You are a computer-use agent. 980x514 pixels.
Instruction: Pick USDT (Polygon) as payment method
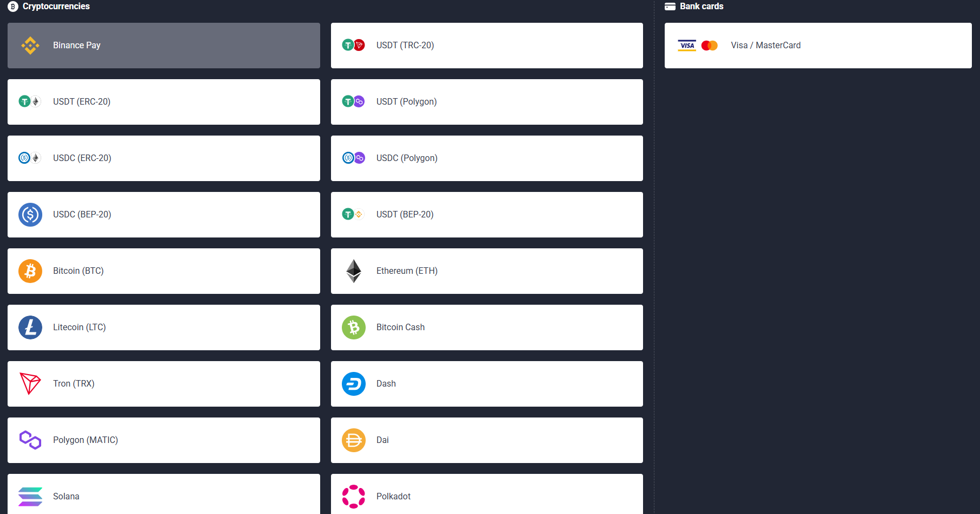[x=486, y=102]
